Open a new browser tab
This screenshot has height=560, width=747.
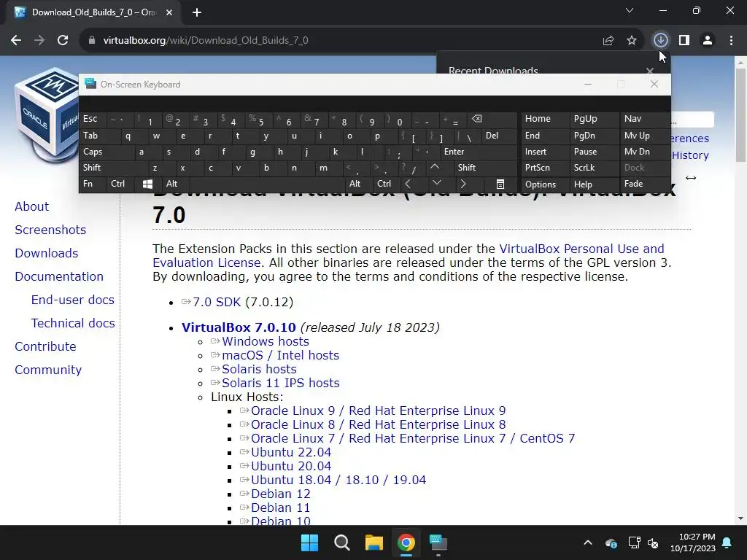click(197, 12)
